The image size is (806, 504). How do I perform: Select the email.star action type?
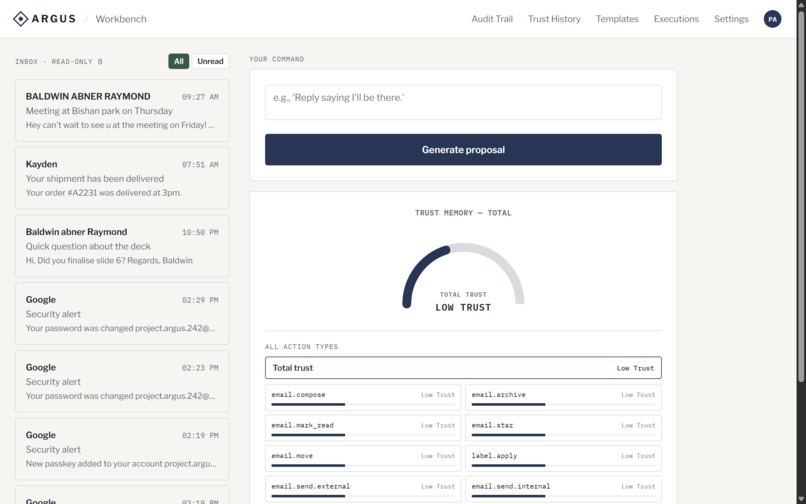coord(563,428)
